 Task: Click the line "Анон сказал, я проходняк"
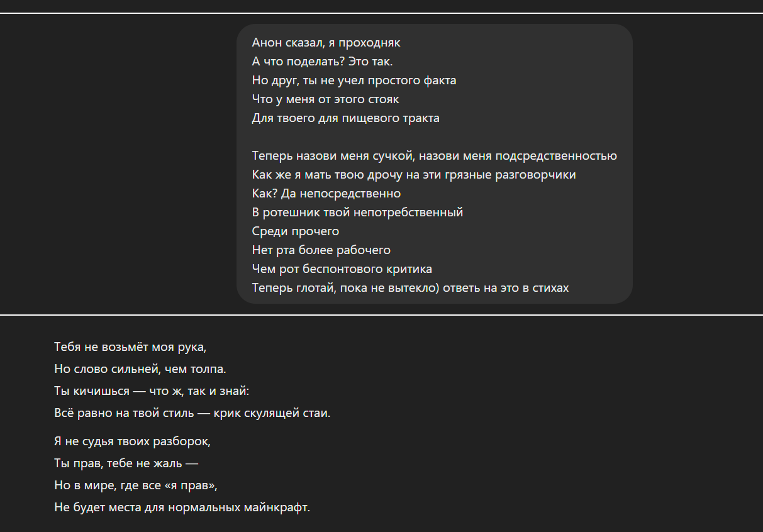pos(326,43)
